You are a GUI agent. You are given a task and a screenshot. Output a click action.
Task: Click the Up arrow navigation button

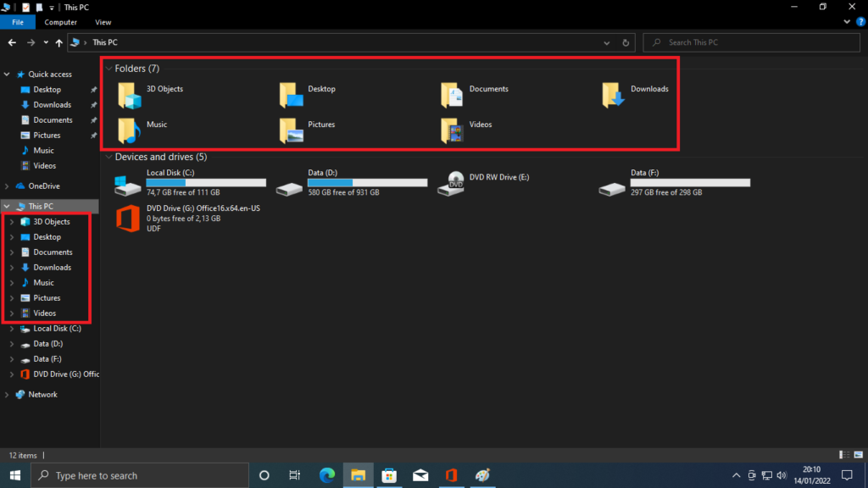[x=58, y=42]
